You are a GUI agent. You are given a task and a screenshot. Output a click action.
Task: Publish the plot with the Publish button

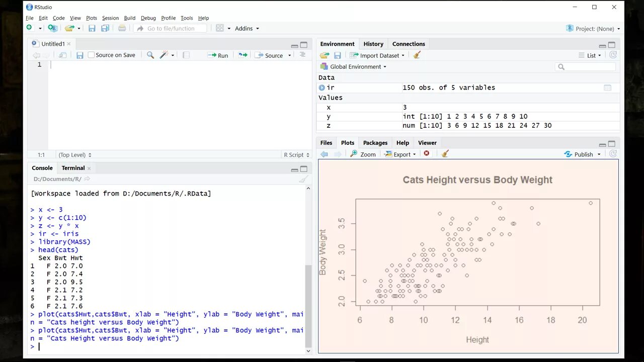pos(579,154)
